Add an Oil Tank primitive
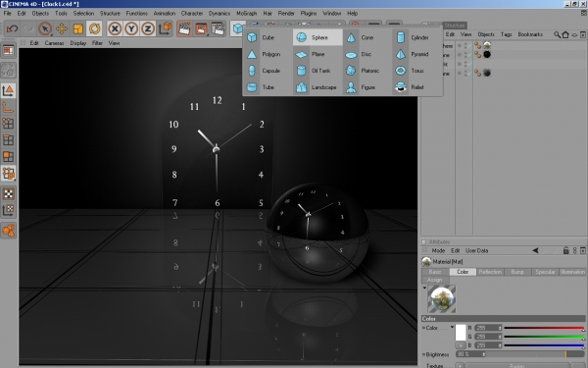This screenshot has width=588, height=368. coord(318,71)
